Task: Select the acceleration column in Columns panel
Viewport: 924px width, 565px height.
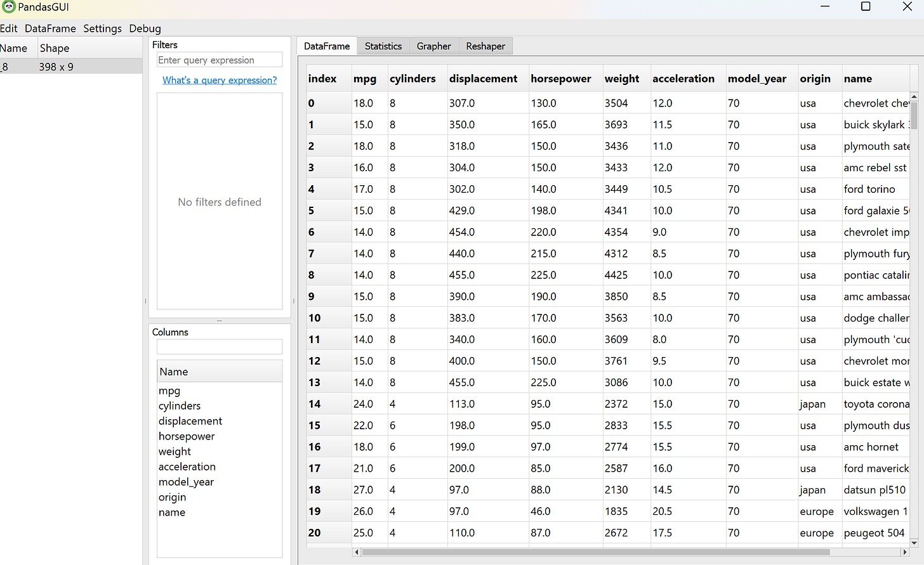Action: pyautogui.click(x=187, y=467)
